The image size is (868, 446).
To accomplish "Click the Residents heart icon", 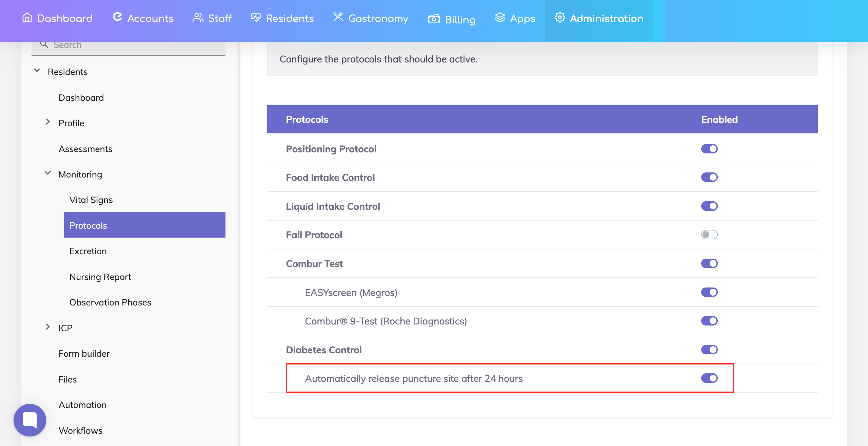I will (256, 17).
